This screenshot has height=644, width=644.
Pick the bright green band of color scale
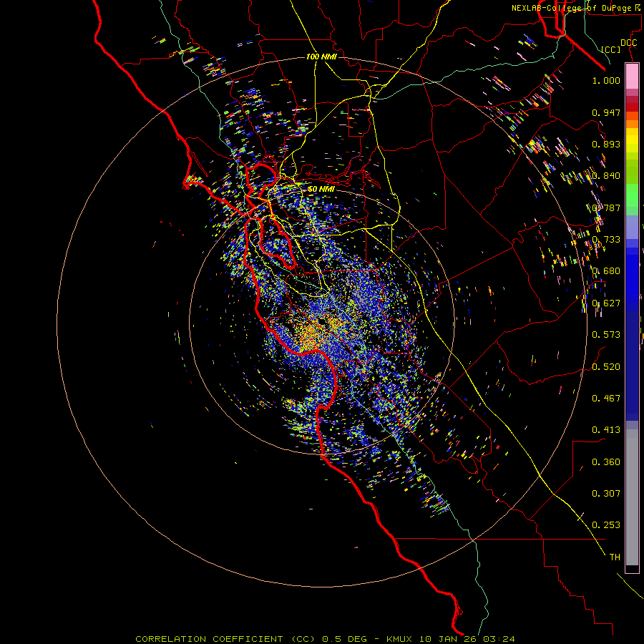coord(632,195)
